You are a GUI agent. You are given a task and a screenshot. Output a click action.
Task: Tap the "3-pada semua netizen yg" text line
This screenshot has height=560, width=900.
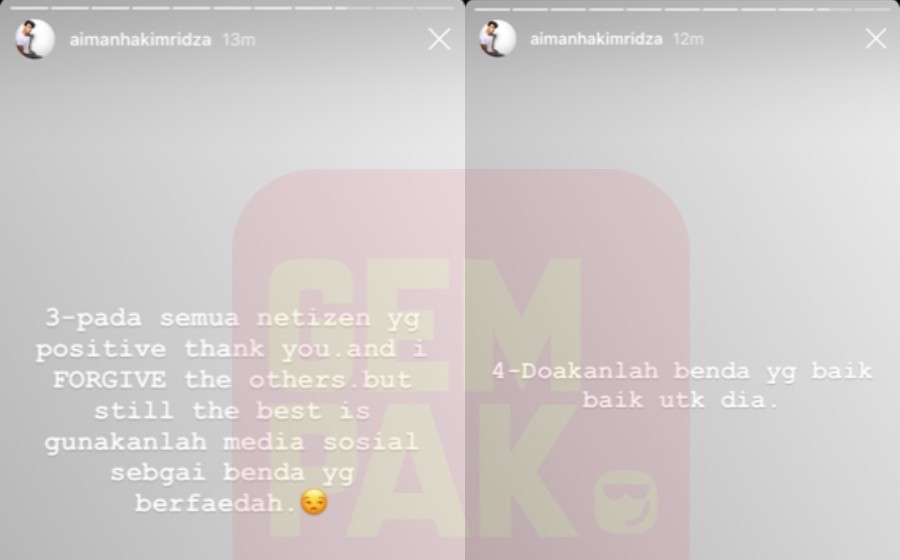(232, 318)
